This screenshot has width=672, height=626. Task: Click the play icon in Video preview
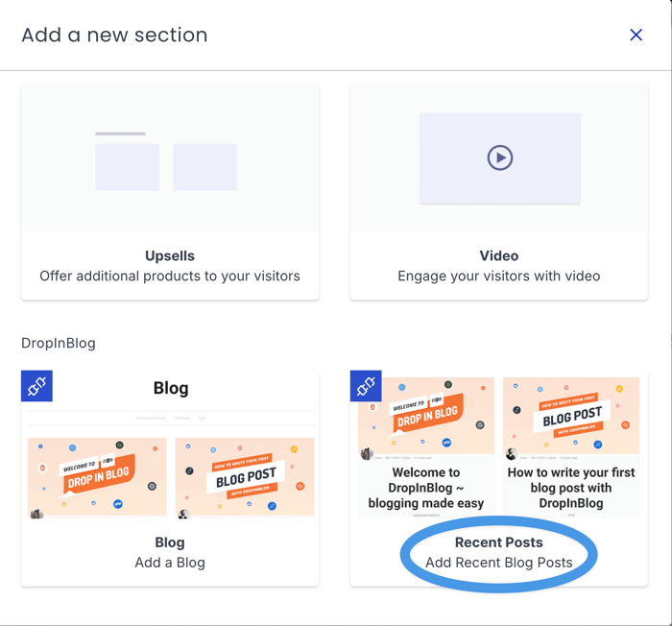click(x=499, y=157)
